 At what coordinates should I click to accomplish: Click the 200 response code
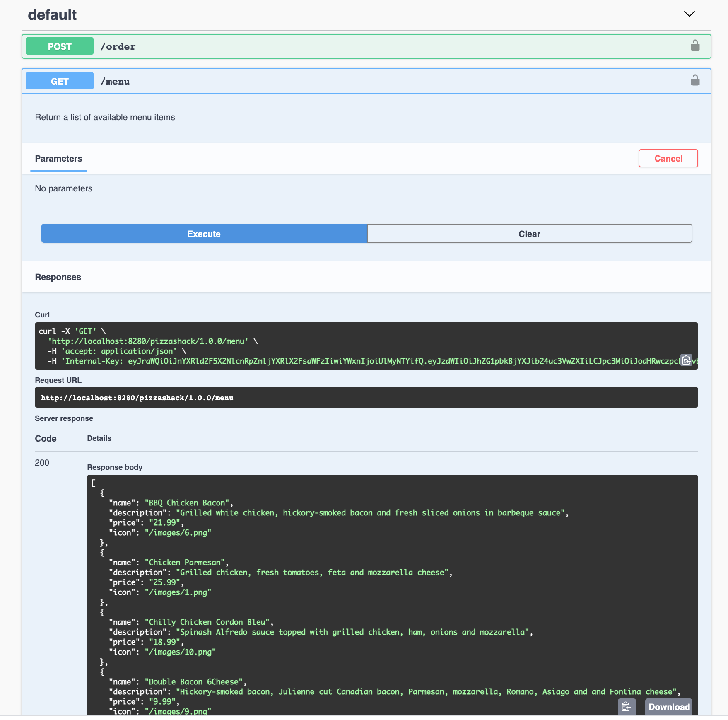(41, 463)
